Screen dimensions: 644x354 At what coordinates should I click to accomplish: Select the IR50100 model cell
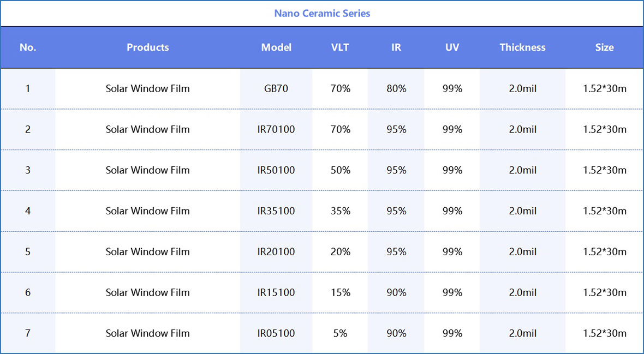(x=276, y=170)
